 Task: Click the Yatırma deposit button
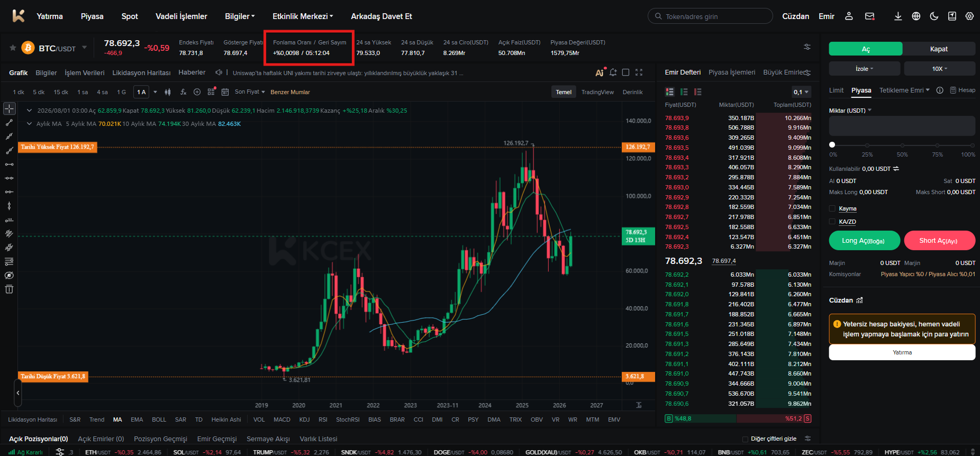902,352
